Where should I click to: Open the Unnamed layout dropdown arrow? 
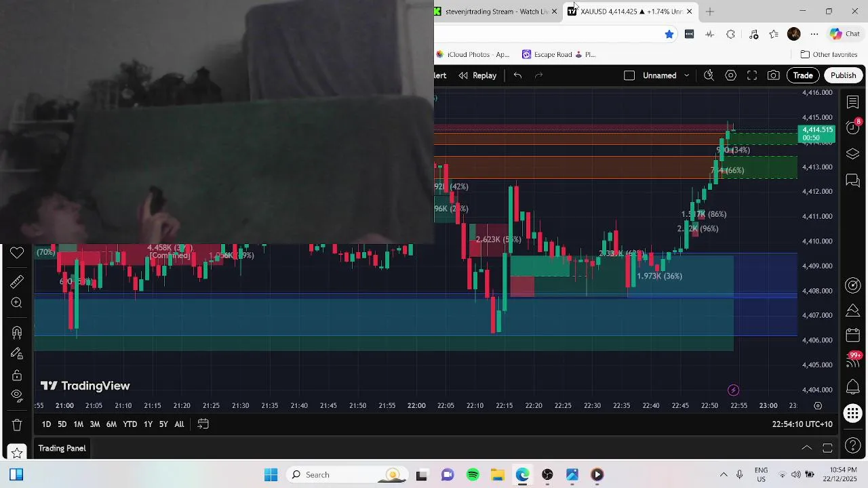687,75
